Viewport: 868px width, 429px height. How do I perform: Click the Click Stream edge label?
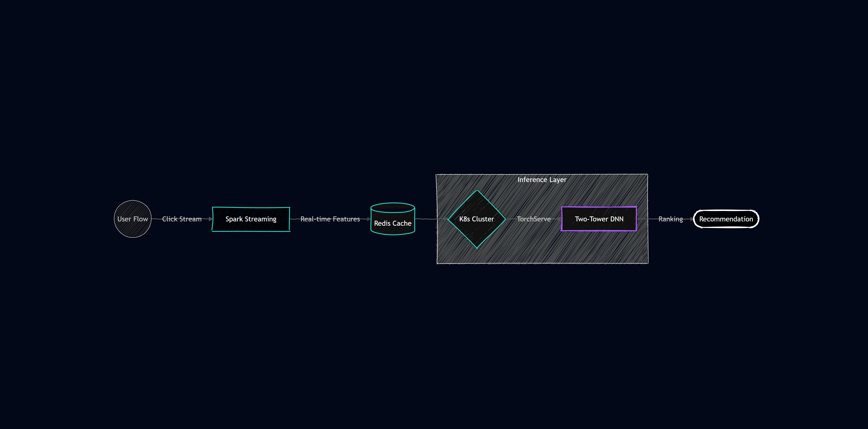click(x=182, y=219)
